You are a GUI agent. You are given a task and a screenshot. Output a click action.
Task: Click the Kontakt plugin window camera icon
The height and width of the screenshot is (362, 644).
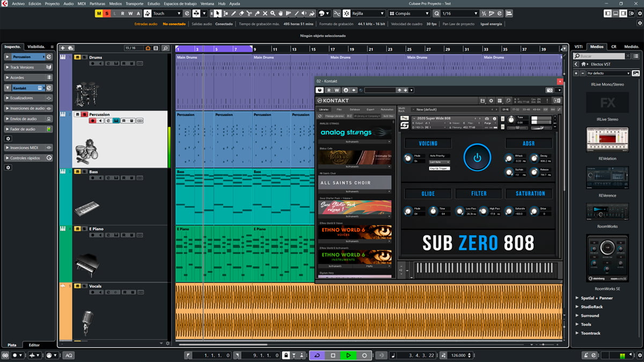(x=550, y=90)
